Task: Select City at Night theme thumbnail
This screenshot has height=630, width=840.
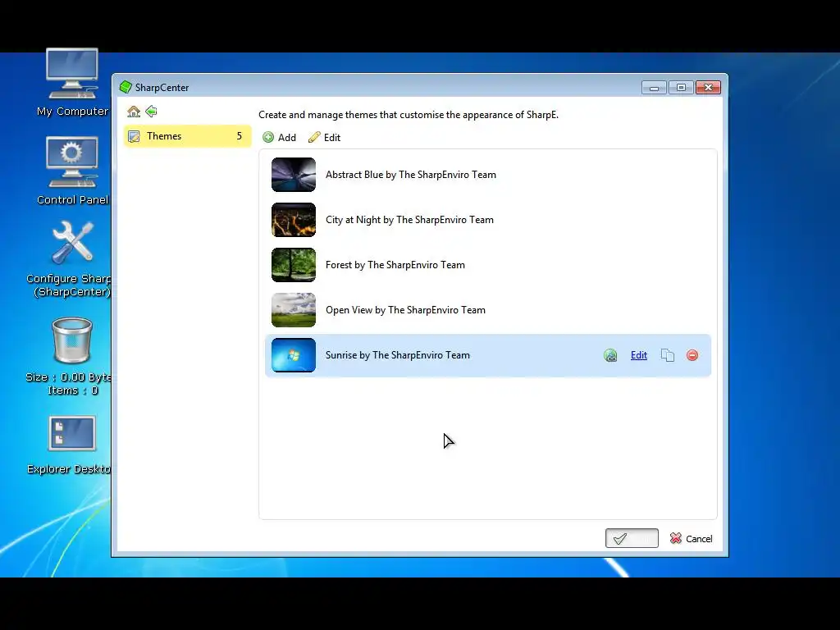Action: click(x=294, y=220)
